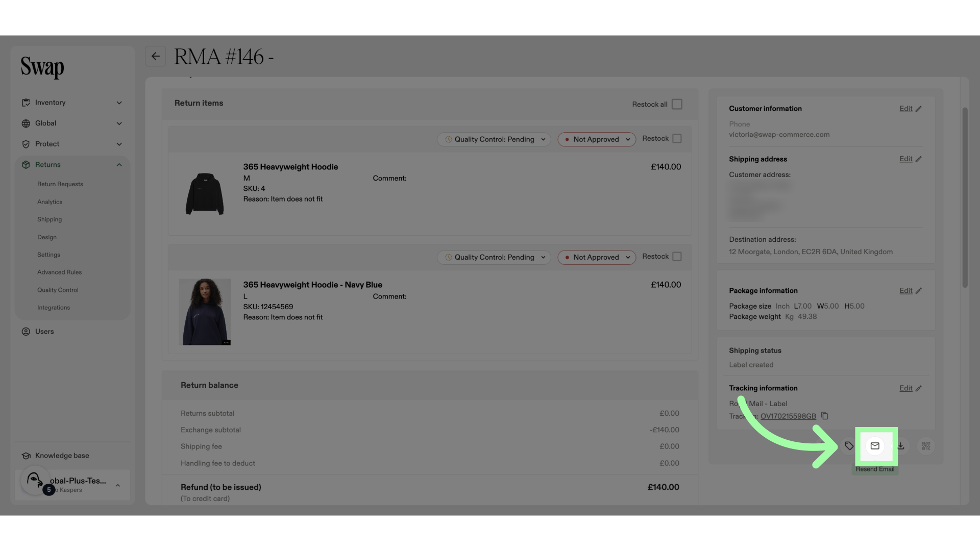Click the Knowledge base graduation cap icon

pyautogui.click(x=26, y=456)
